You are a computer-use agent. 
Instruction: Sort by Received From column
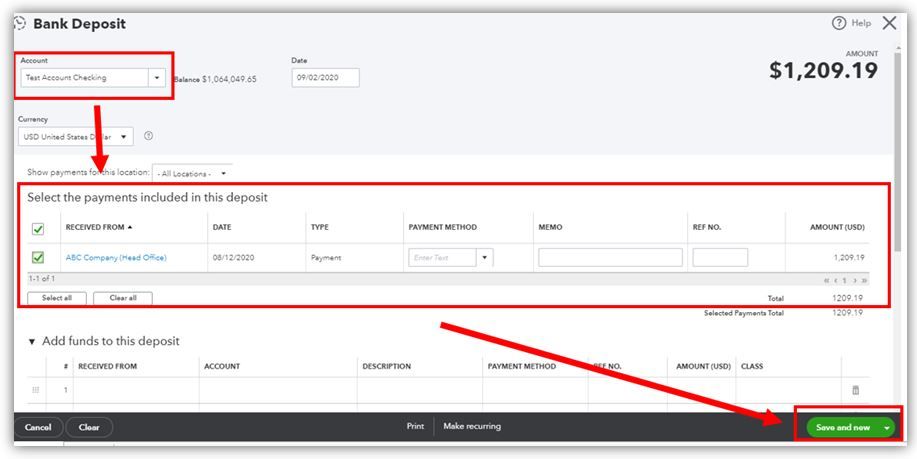(x=98, y=227)
